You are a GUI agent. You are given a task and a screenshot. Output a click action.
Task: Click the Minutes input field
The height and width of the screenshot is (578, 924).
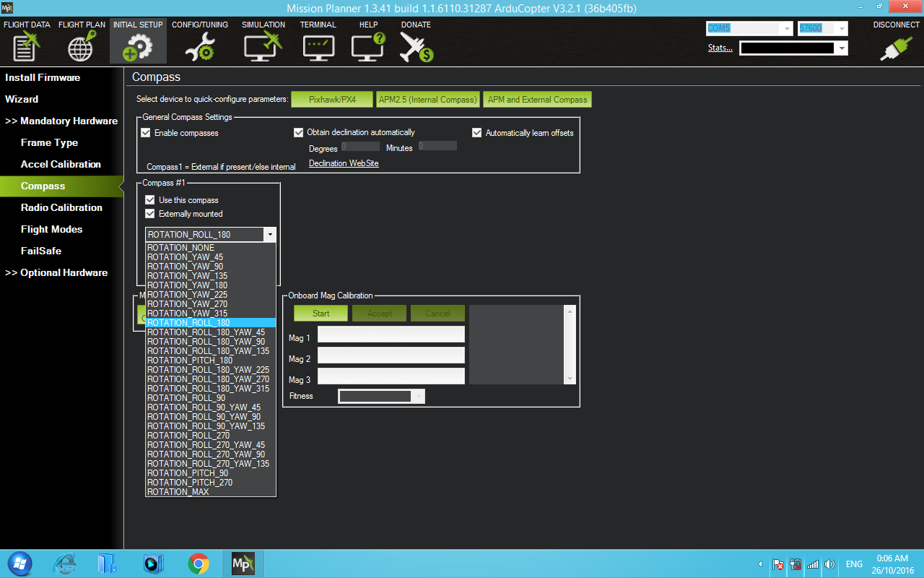tap(437, 146)
